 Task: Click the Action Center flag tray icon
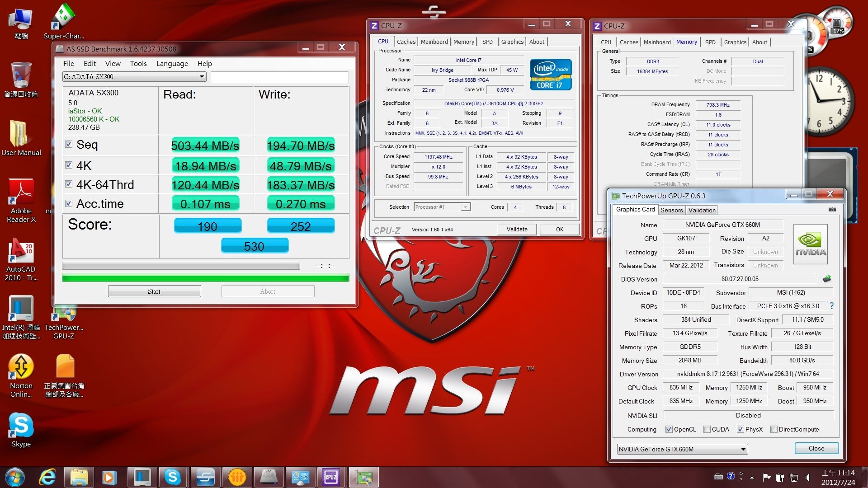pos(766,477)
